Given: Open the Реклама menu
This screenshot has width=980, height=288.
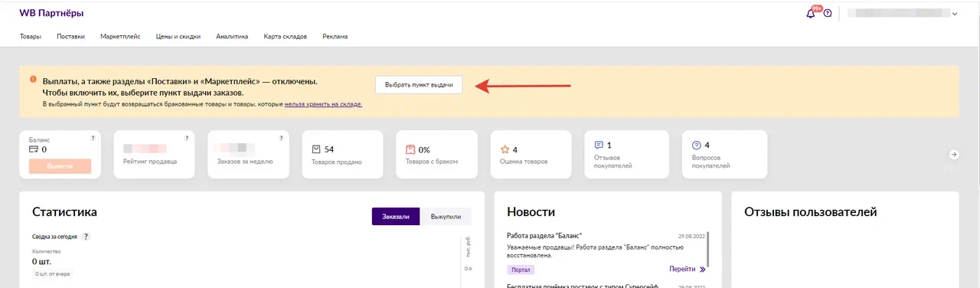Looking at the screenshot, I should [335, 37].
